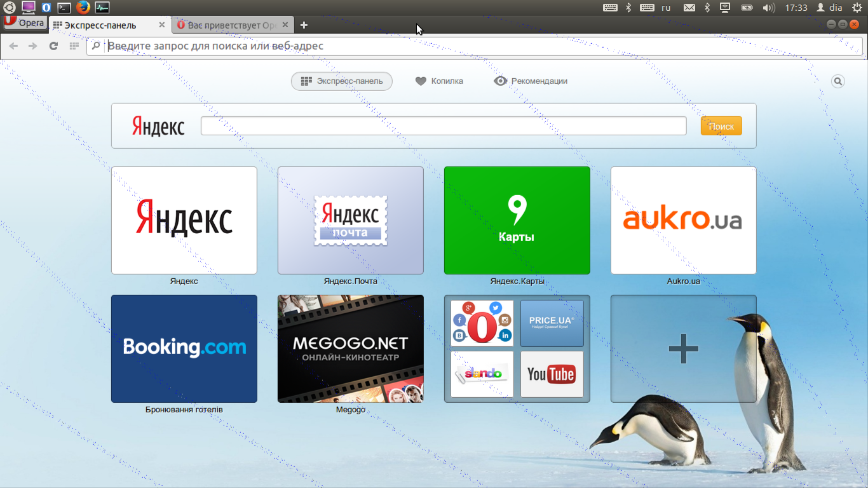Switch to the Экспресс-панель tab
The height and width of the screenshot is (488, 868).
(x=109, y=25)
